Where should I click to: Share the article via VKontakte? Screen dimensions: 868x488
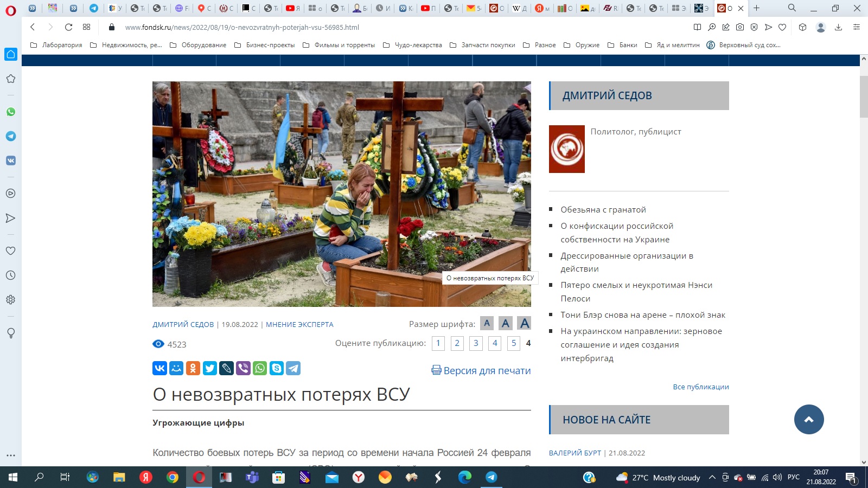coord(159,369)
